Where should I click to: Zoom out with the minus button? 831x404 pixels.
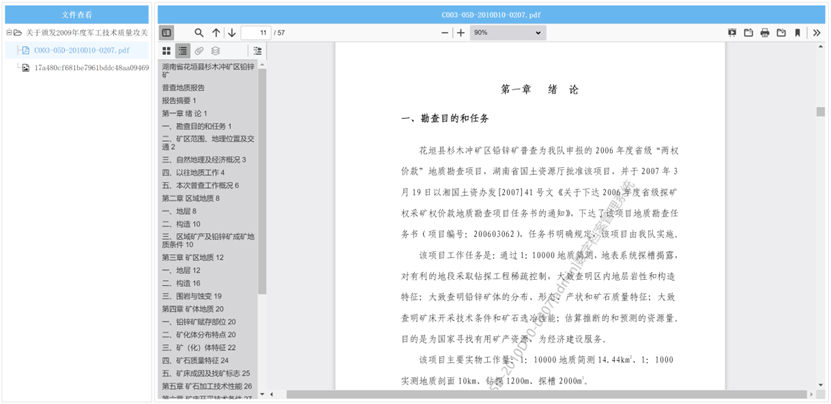pos(445,33)
